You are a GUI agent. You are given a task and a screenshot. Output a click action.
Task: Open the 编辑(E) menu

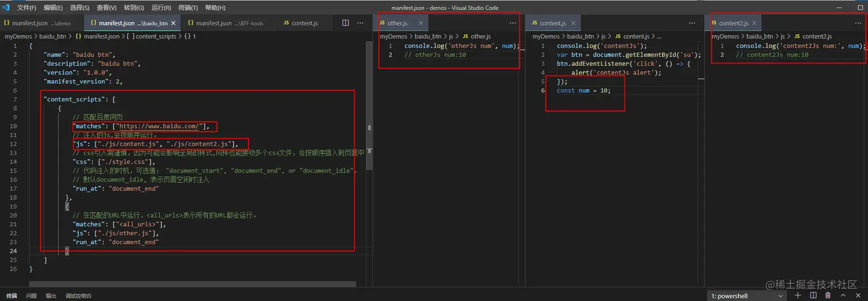tap(53, 7)
